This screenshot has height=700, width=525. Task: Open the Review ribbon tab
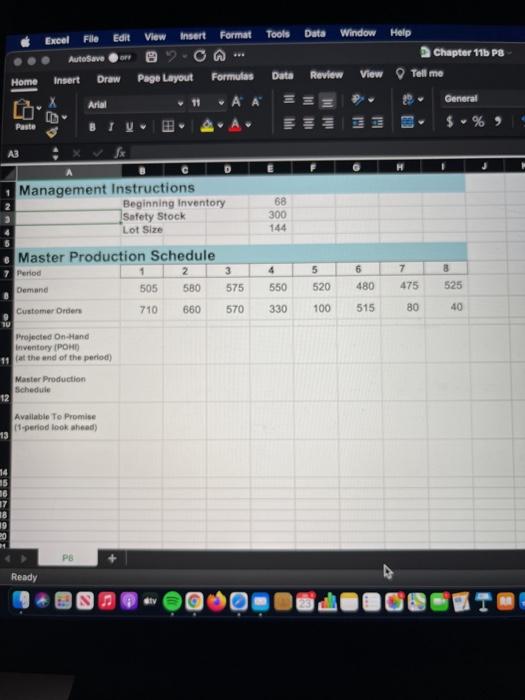(x=326, y=75)
